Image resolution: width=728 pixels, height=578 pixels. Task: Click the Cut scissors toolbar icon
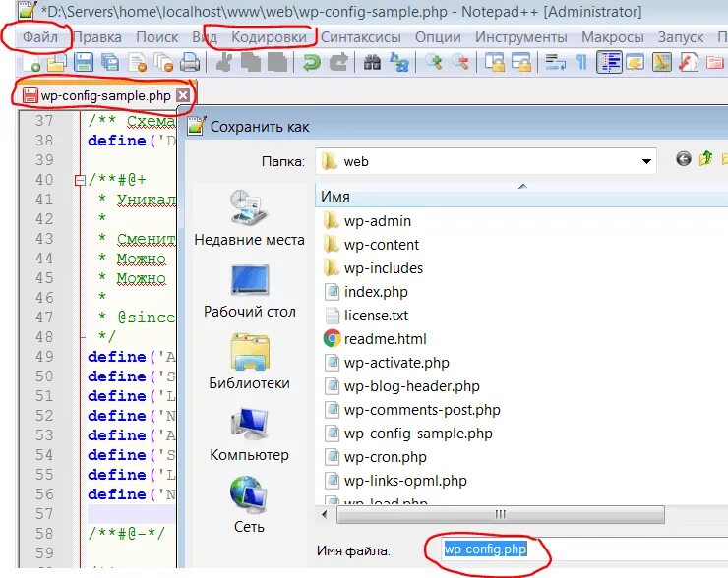coord(224,62)
